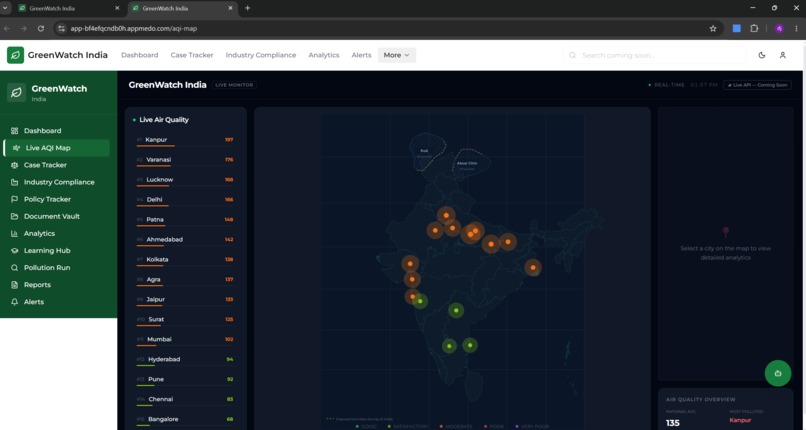Select Ahmedabad in the air quality list
The height and width of the screenshot is (430, 806).
[185, 240]
